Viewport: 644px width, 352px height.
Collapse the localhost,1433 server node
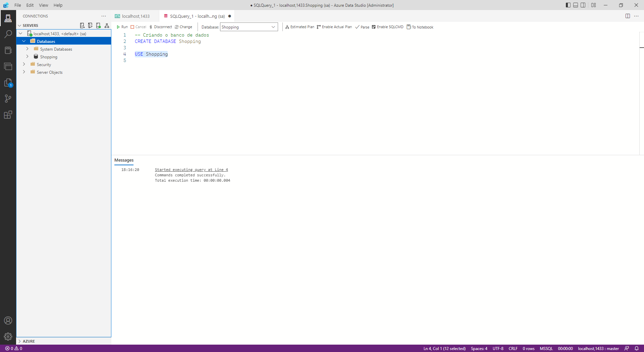(20, 34)
